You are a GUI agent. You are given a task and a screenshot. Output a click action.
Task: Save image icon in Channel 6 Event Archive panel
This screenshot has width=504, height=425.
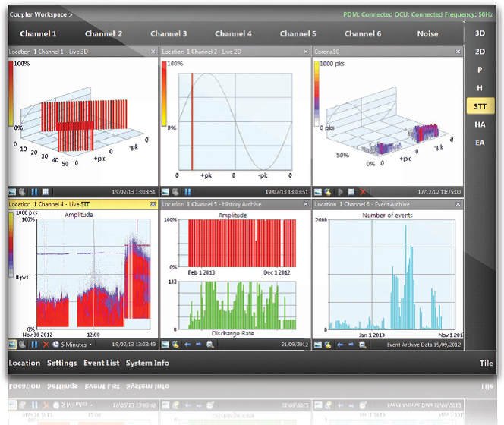pyautogui.click(x=318, y=345)
